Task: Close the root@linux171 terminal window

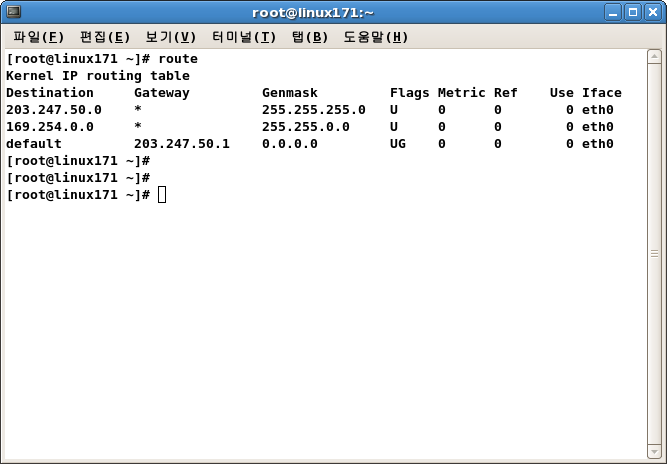Action: pyautogui.click(x=653, y=12)
